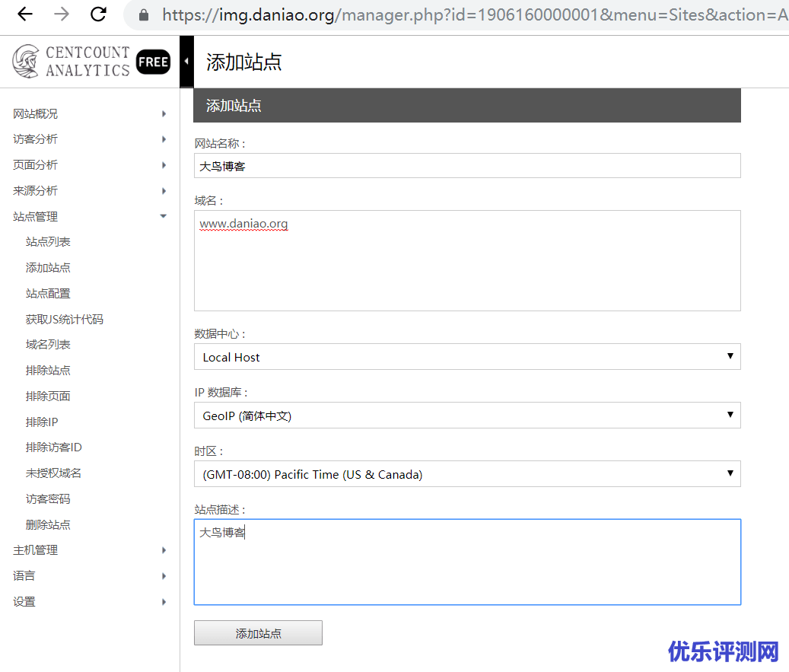Expand the 语言 menu
Image resolution: width=789 pixels, height=672 pixels.
90,576
